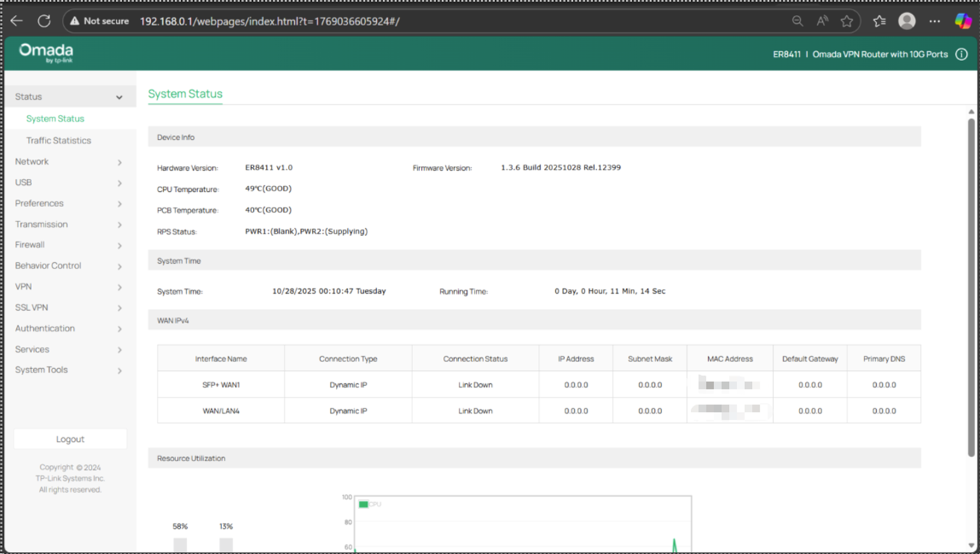Image resolution: width=980 pixels, height=554 pixels.
Task: Switch to Traffic Statistics page
Action: click(58, 140)
